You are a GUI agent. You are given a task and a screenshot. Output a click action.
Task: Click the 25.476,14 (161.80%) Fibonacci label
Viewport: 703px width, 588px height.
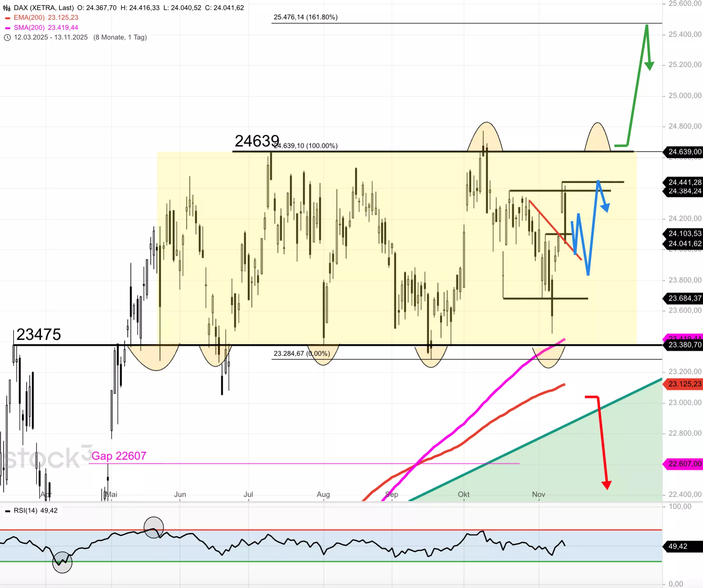(305, 17)
